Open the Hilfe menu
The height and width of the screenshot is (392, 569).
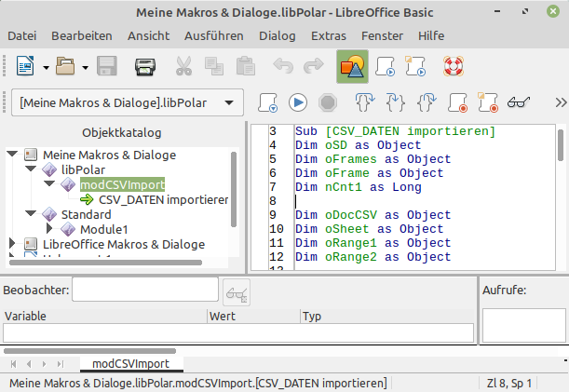click(x=431, y=36)
